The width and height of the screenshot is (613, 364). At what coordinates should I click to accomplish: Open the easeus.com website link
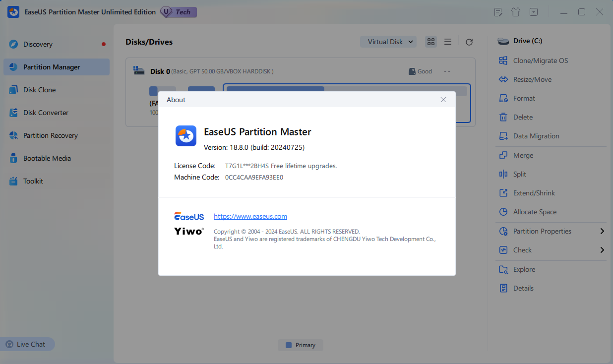(x=250, y=216)
